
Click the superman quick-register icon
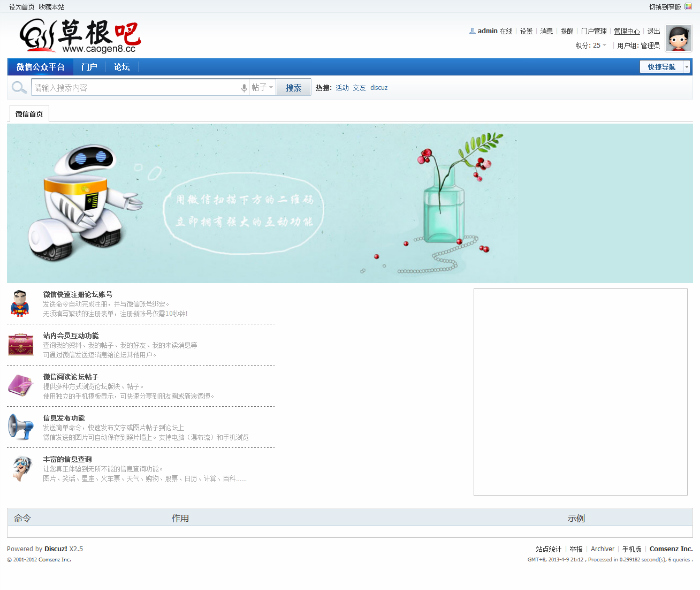[20, 303]
